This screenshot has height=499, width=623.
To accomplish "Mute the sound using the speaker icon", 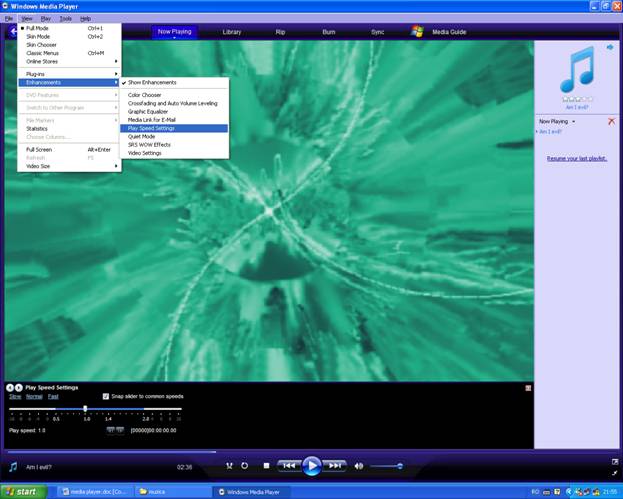I will click(x=358, y=466).
